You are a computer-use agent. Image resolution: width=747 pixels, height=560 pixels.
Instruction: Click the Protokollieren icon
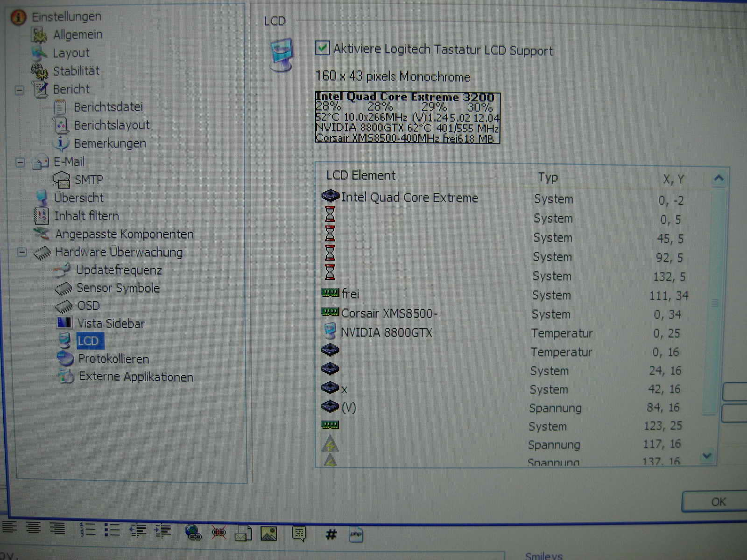pos(65,358)
